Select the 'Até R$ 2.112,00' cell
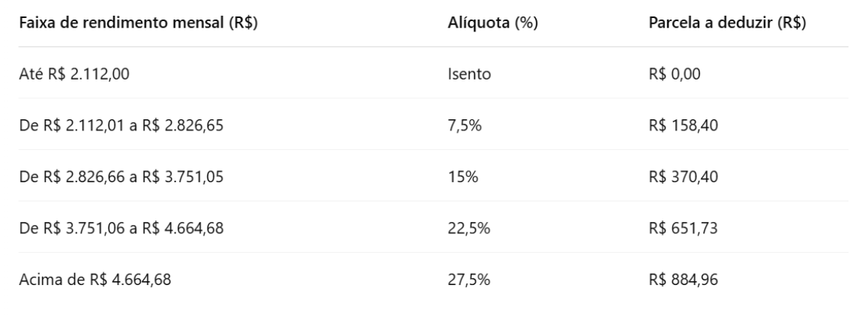 click(x=74, y=73)
